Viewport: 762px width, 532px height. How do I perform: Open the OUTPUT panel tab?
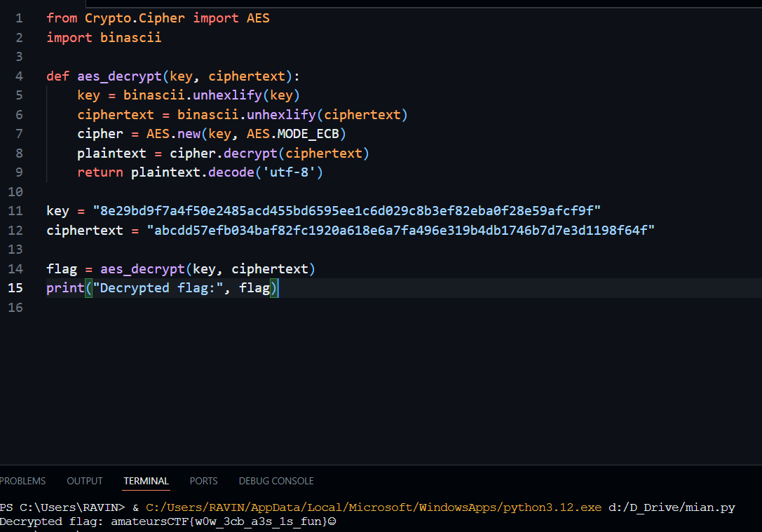click(85, 481)
